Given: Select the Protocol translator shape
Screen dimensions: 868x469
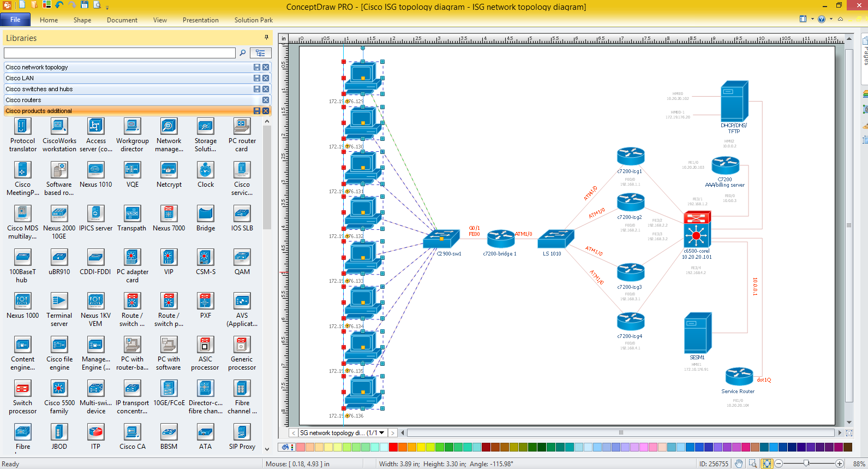Looking at the screenshot, I should [x=22, y=135].
